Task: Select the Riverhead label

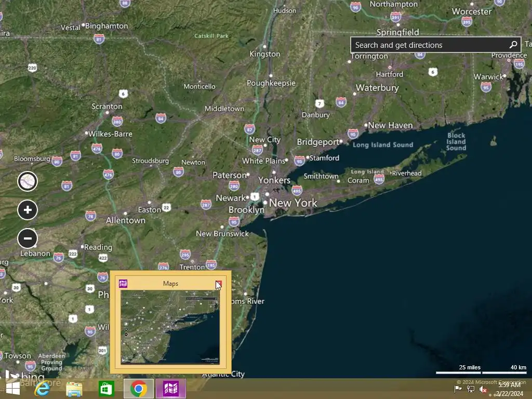Action: 407,174
